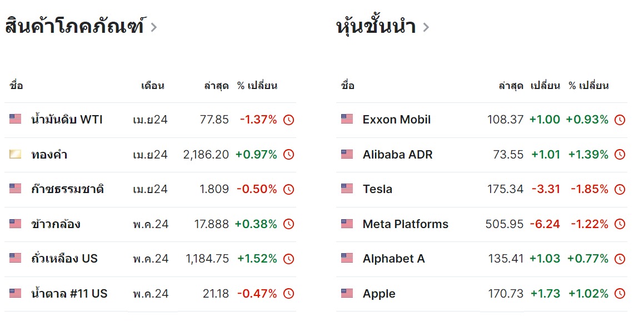The image size is (644, 326).
Task: Click the clock icon beside น้ำตาล #11 US
Action: (289, 294)
